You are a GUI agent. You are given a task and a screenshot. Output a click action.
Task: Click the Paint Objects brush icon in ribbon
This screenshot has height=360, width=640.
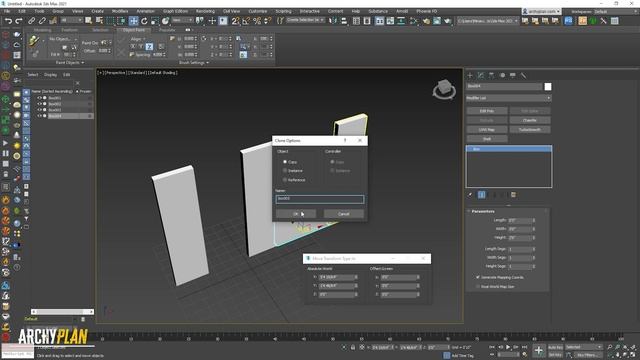click(x=34, y=41)
